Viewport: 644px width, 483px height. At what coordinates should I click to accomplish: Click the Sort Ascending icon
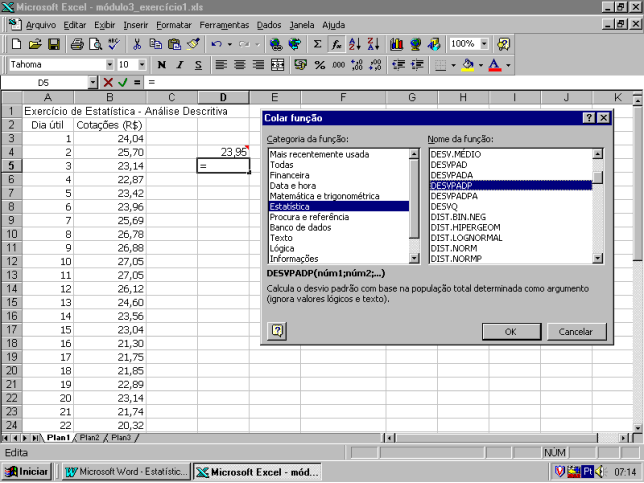click(x=355, y=44)
